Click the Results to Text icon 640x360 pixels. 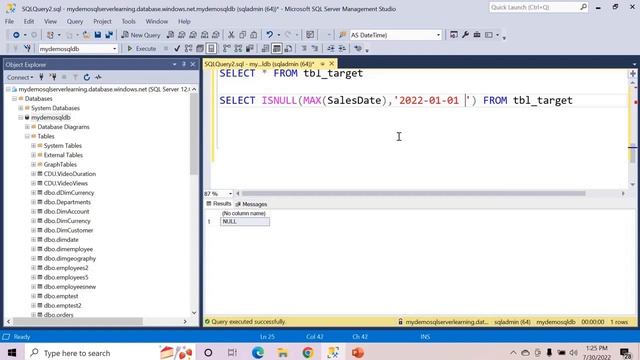click(265, 49)
